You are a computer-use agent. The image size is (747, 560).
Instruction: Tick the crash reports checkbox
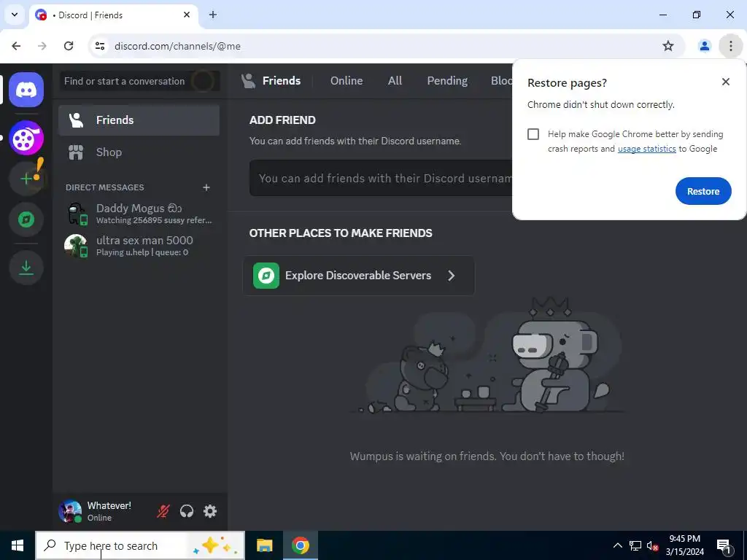click(x=533, y=134)
